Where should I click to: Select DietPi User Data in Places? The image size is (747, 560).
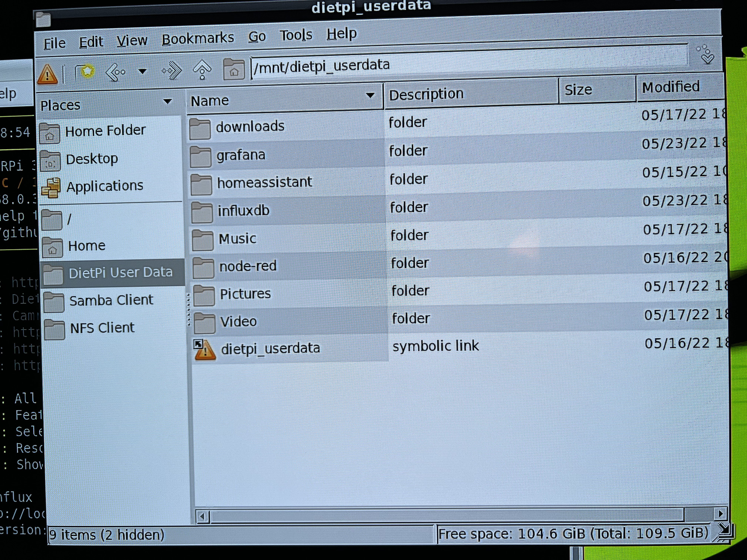[113, 273]
